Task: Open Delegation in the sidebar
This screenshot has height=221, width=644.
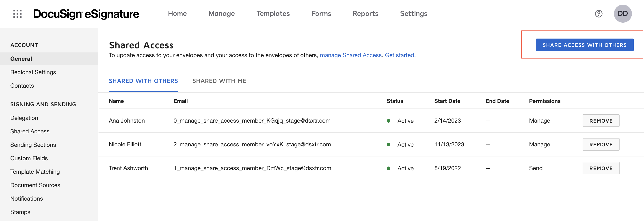Action: tap(24, 118)
